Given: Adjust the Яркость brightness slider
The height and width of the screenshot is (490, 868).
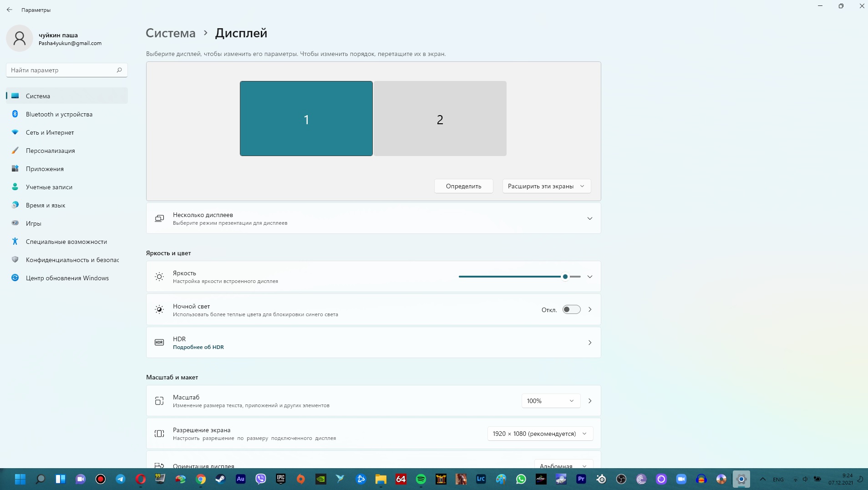Looking at the screenshot, I should click(564, 277).
